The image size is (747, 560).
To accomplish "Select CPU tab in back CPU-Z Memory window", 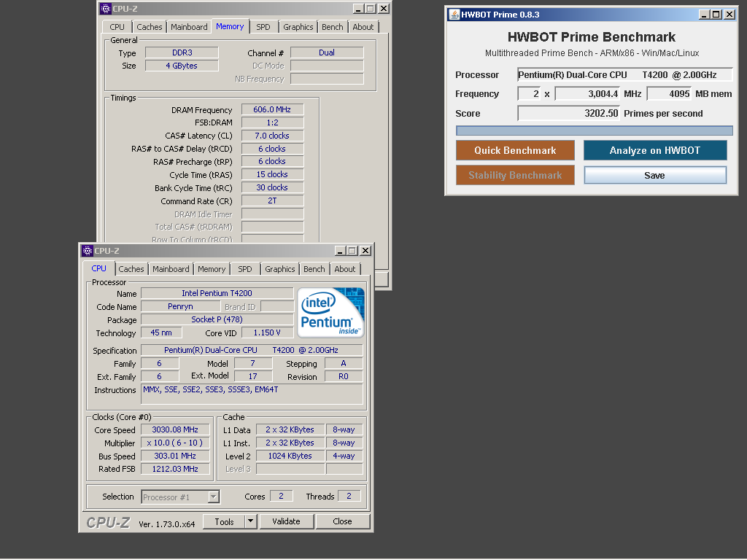I will click(x=117, y=27).
